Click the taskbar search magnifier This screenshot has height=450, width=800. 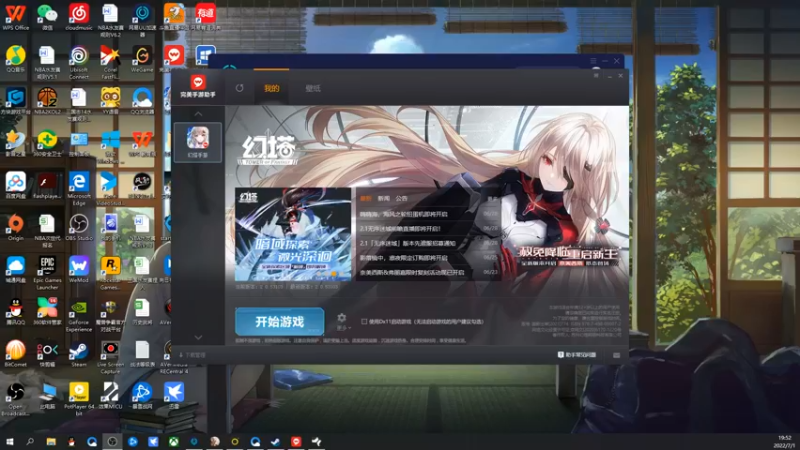[30, 441]
